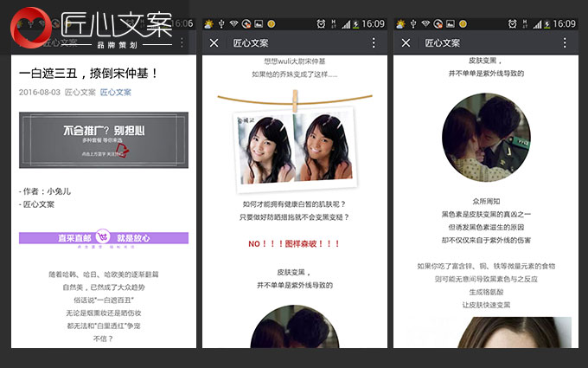Screen dimensions: 588x368
Task: Tap signal strength icon in middle status bar
Action: (346, 24)
